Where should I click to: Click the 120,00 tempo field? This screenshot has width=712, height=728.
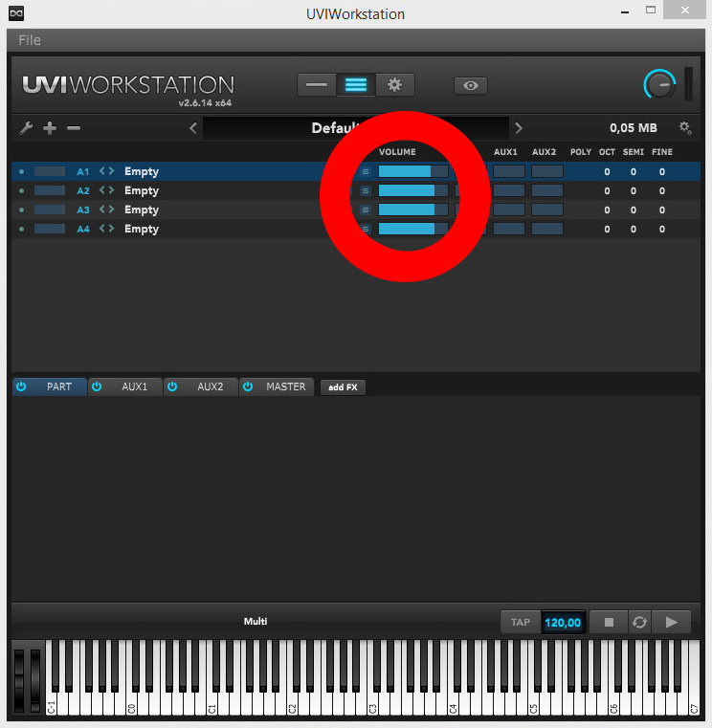pos(563,622)
